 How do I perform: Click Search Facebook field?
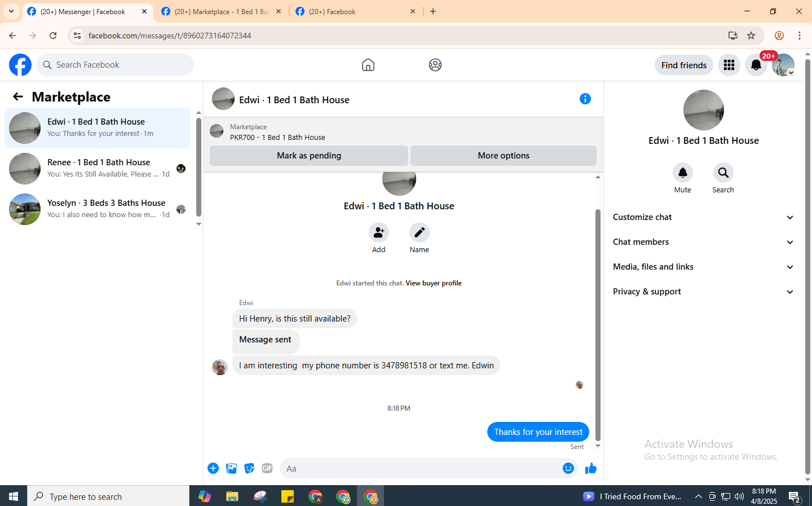pos(115,65)
